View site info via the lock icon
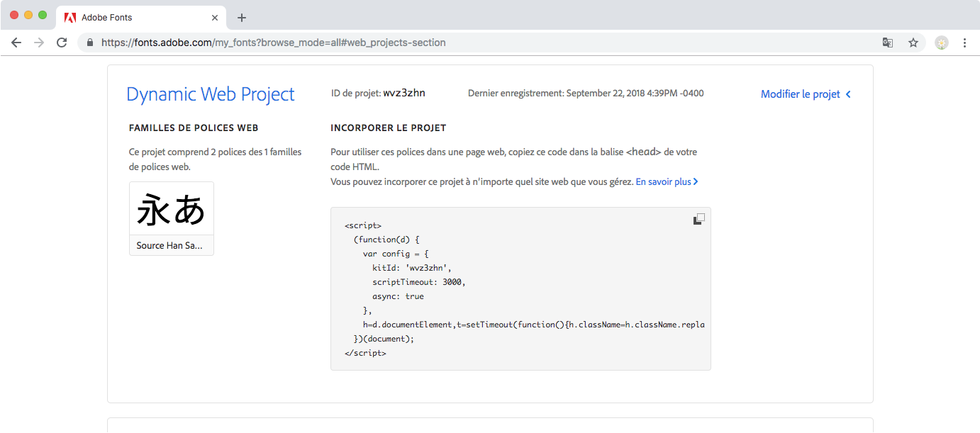The image size is (980, 433). coord(90,43)
